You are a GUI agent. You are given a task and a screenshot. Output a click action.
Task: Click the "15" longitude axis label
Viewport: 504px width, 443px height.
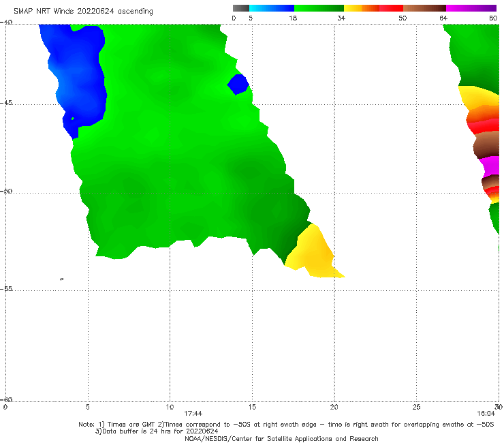pos(252,408)
